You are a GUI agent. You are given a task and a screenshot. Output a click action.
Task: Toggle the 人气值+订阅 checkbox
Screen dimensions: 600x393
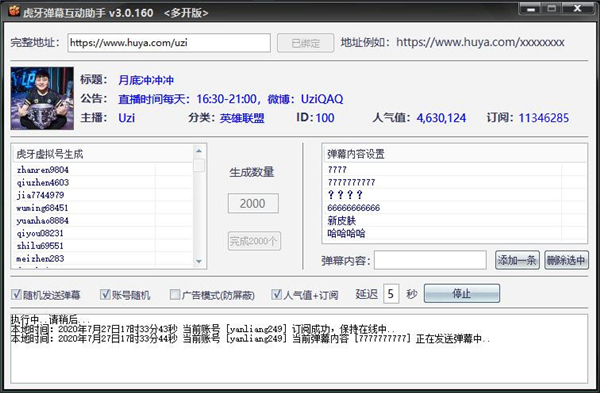click(x=276, y=294)
